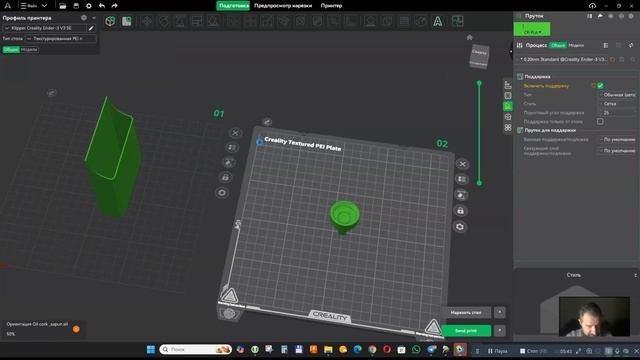
Task: Select the Support settings side tab icon
Action: click(x=508, y=106)
